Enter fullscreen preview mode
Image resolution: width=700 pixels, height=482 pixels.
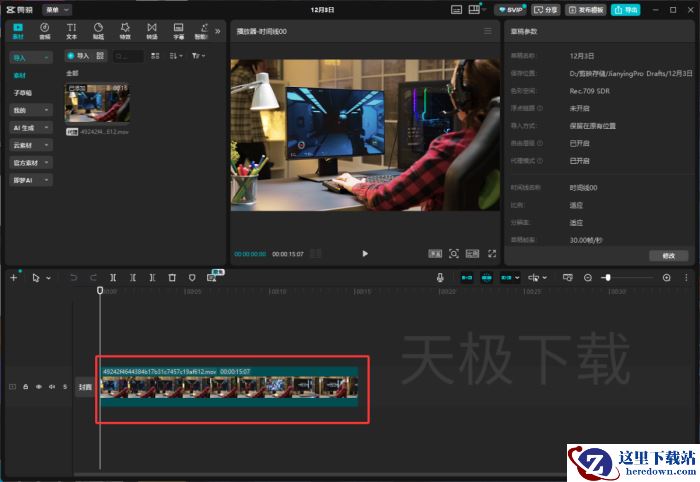[492, 253]
